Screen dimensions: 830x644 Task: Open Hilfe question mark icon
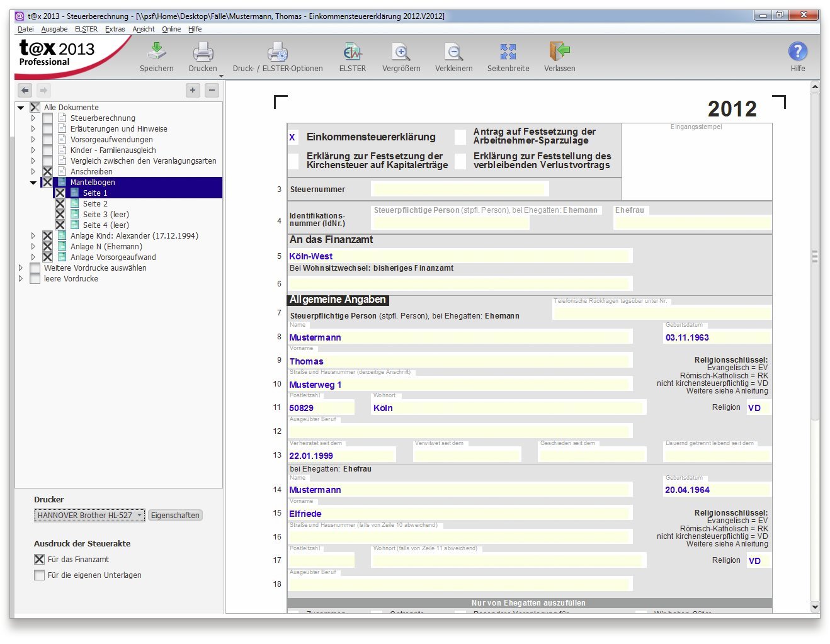pos(797,52)
